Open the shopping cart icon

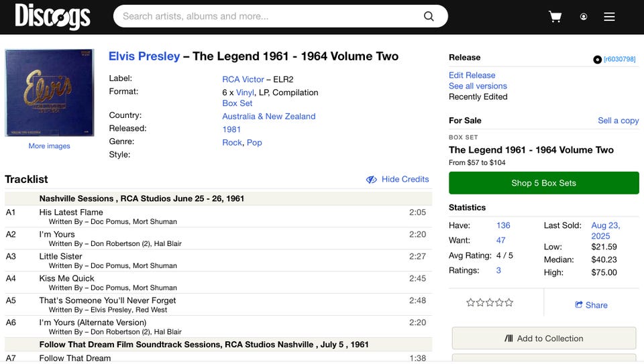point(555,16)
